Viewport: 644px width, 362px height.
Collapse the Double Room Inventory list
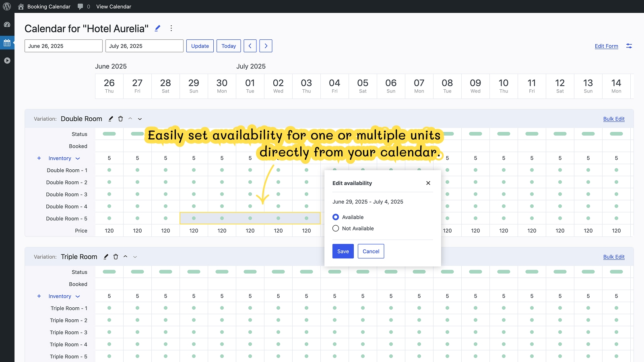(x=78, y=158)
